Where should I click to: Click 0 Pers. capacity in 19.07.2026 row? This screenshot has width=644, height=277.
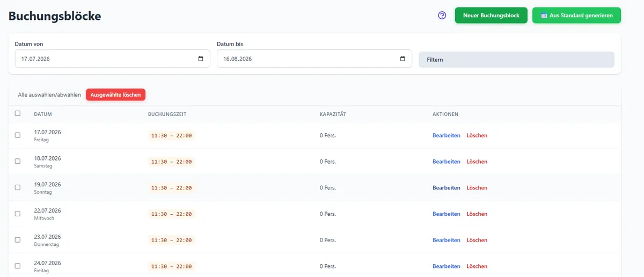pyautogui.click(x=328, y=188)
